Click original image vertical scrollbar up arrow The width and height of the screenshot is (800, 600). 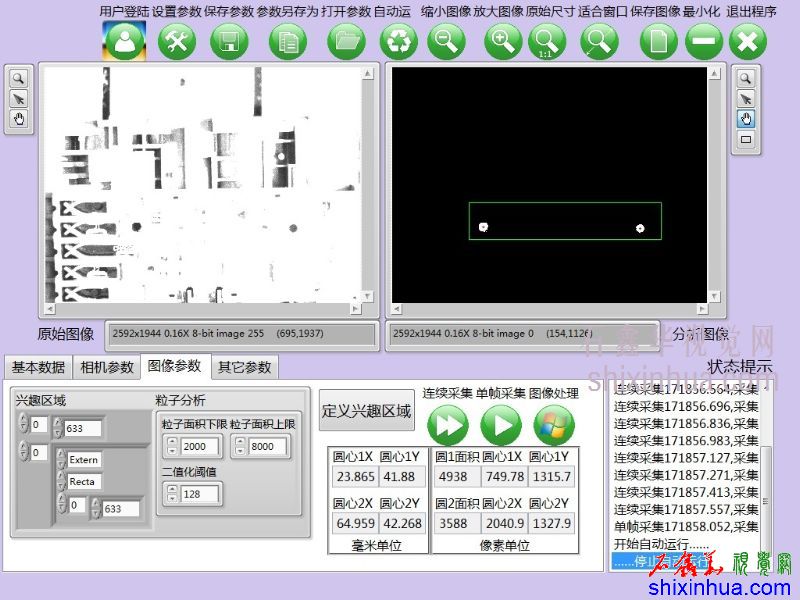point(367,74)
